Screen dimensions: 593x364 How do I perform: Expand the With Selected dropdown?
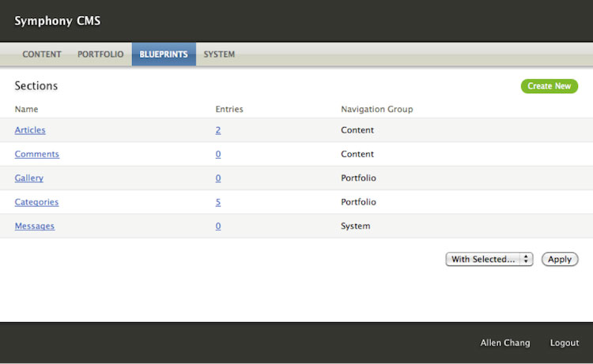click(489, 259)
